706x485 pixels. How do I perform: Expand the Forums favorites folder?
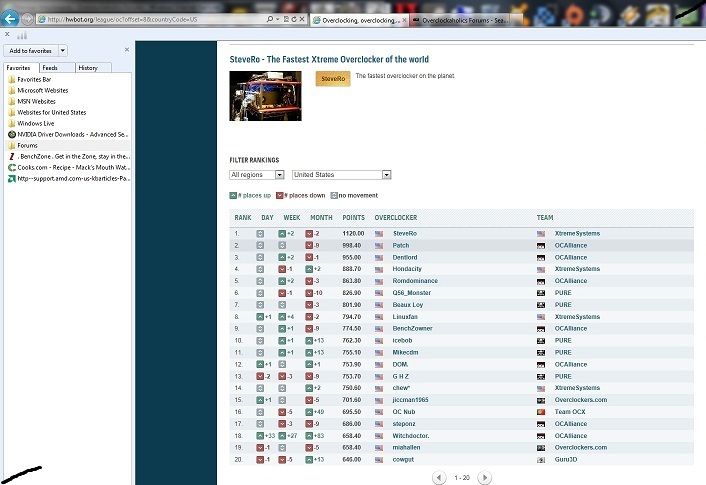[28, 145]
